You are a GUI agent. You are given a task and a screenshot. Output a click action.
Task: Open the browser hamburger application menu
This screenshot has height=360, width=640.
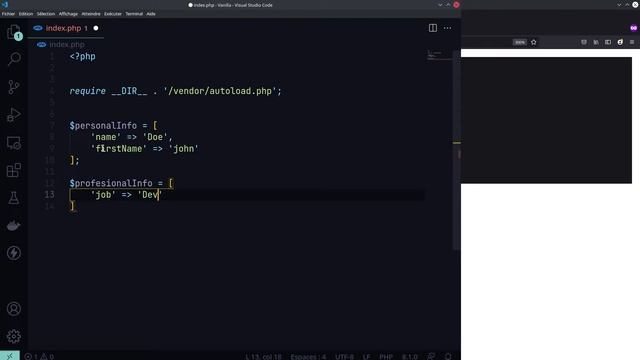pyautogui.click(x=632, y=42)
